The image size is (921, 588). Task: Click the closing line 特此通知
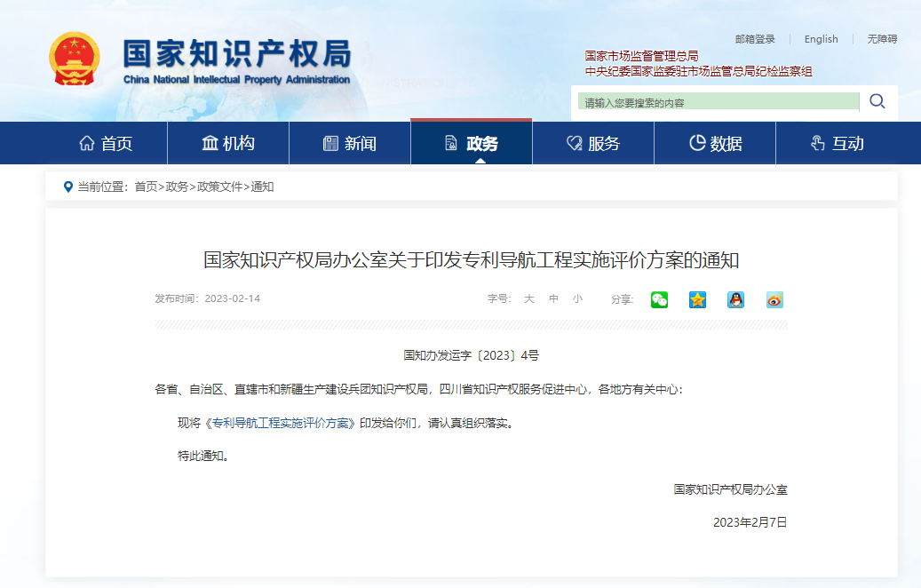(x=203, y=456)
